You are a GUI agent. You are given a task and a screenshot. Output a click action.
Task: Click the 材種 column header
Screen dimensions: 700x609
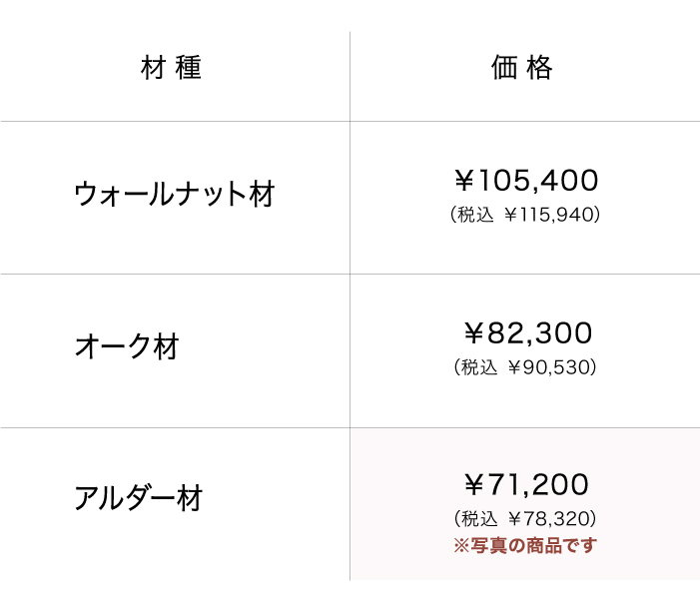click(x=173, y=68)
